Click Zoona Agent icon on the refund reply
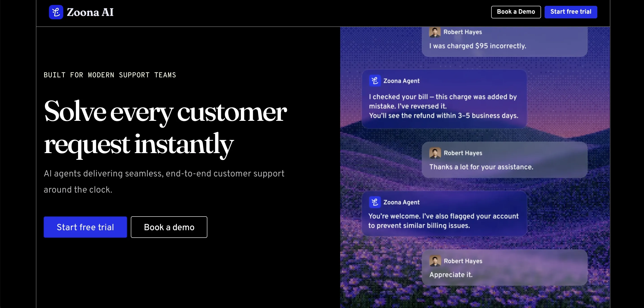This screenshot has height=308, width=644. pos(375,81)
